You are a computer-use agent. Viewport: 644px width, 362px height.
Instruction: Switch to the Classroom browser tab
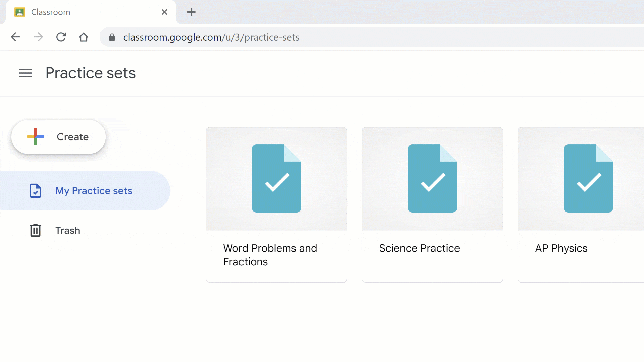51,12
